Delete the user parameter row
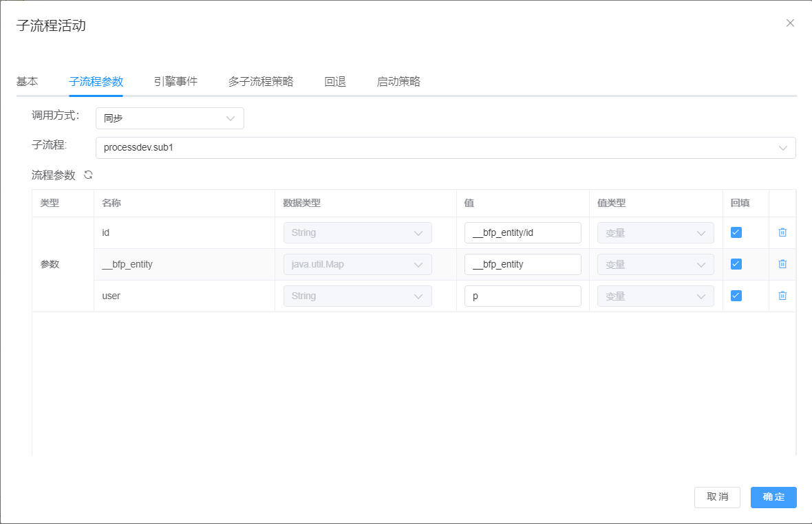This screenshot has height=524, width=812. click(x=782, y=296)
